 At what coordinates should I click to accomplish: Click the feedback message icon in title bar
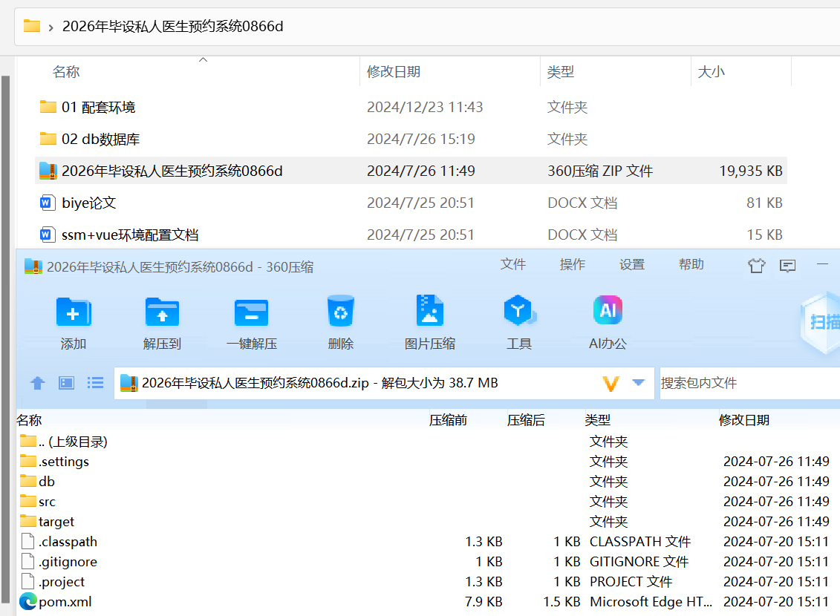point(787,266)
